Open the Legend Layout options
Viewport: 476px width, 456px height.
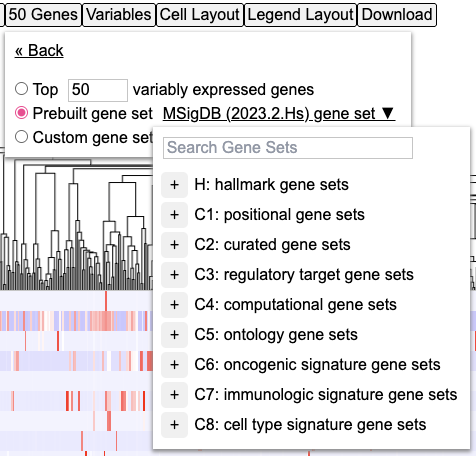[x=301, y=15]
